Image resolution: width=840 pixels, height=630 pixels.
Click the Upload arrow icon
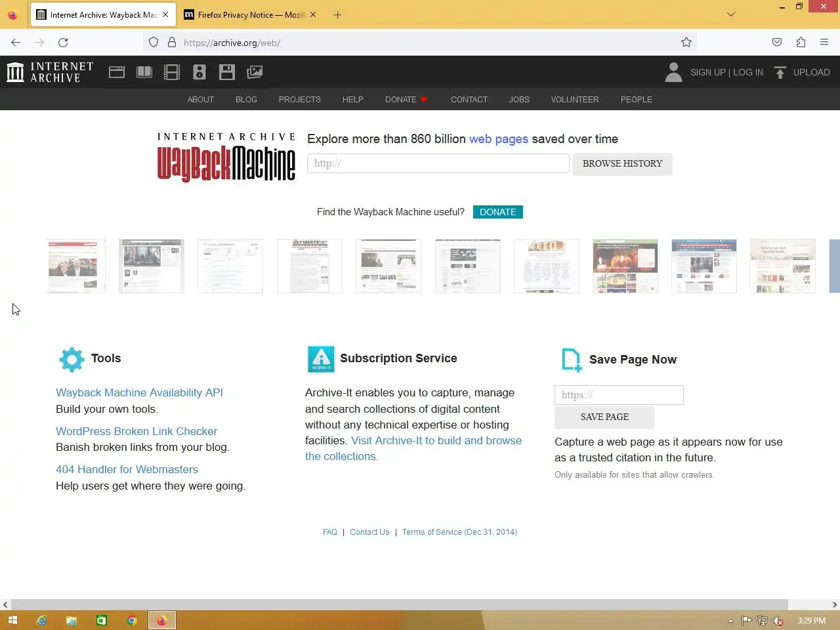point(780,72)
